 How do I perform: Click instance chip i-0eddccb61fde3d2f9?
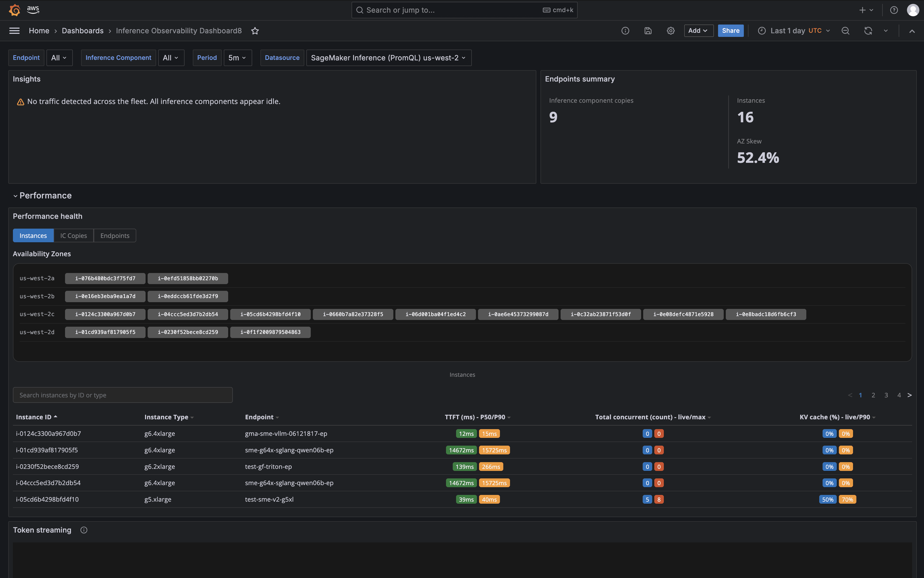188,296
